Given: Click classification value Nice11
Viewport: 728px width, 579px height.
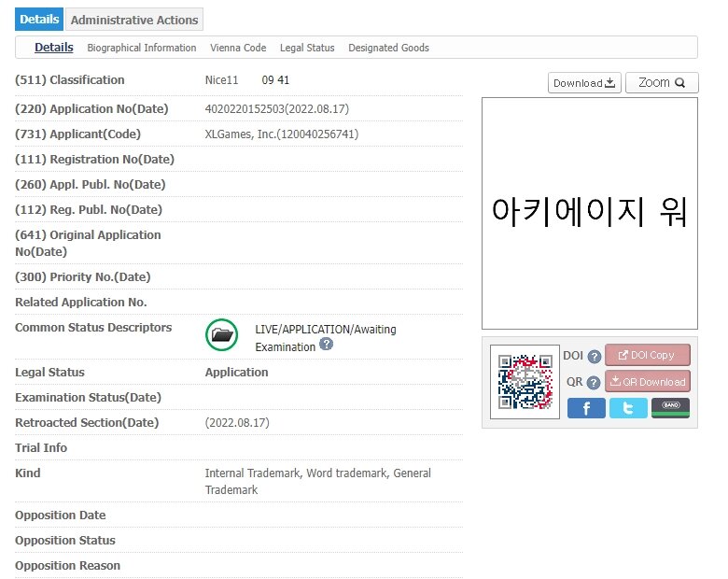Looking at the screenshot, I should pyautogui.click(x=221, y=80).
